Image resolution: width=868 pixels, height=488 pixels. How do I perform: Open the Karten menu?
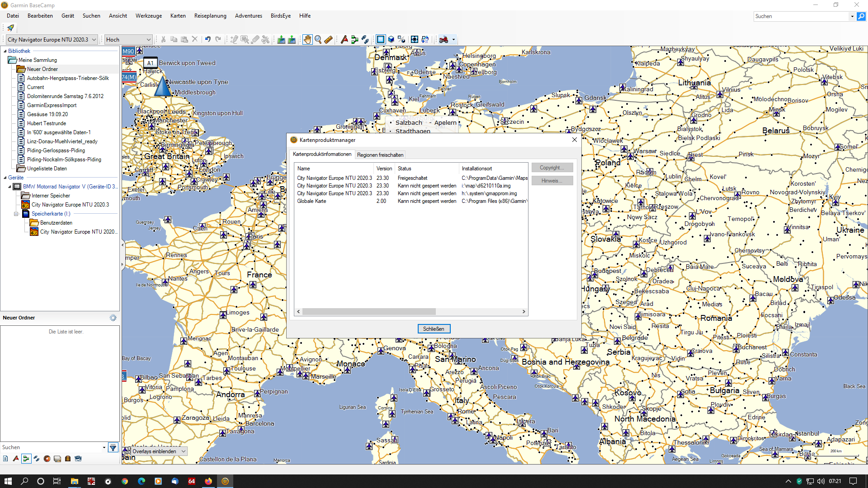[x=178, y=16]
